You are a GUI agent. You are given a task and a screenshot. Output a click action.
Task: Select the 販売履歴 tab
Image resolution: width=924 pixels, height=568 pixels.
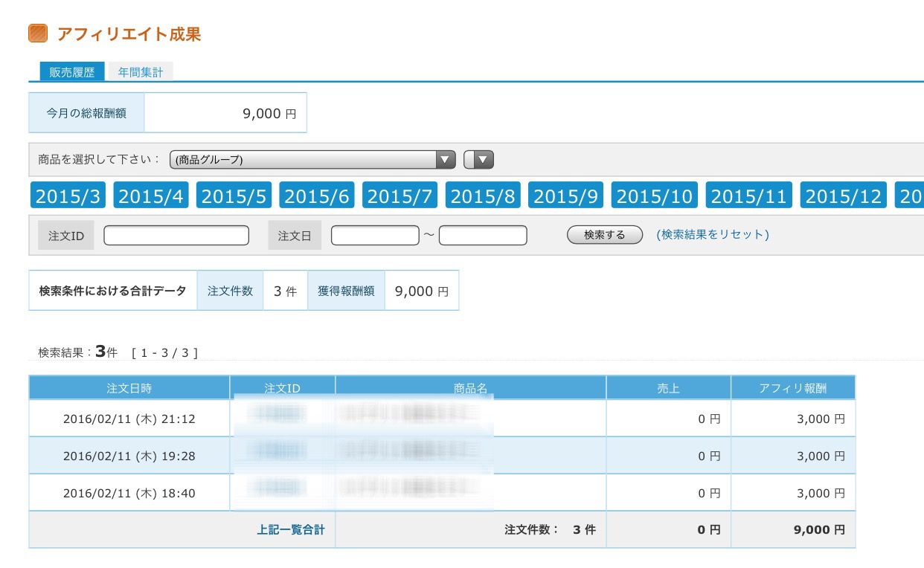coord(72,72)
